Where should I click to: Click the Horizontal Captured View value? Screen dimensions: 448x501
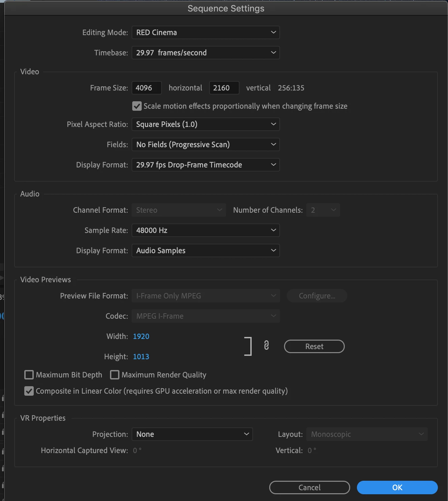pos(137,450)
